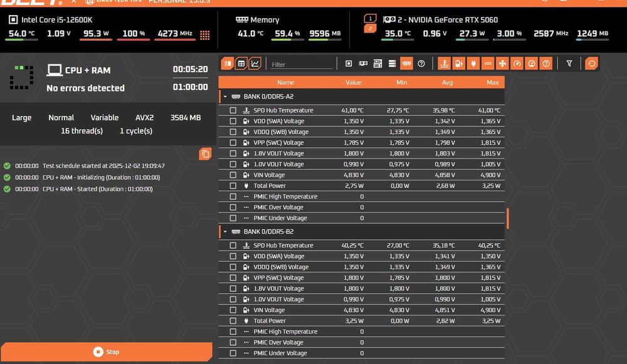Toggle the voltage sensor type filter
Viewport: 627px width, 364px height.
tap(459, 63)
